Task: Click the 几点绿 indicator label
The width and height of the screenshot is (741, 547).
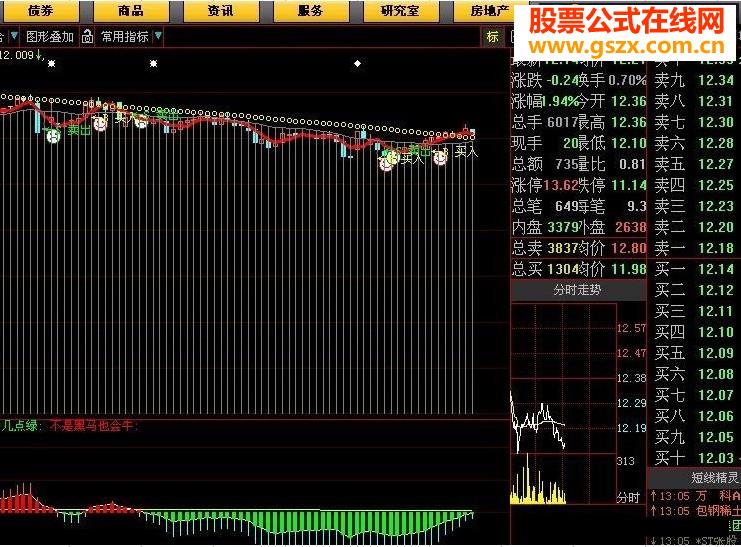Action: coord(20,425)
